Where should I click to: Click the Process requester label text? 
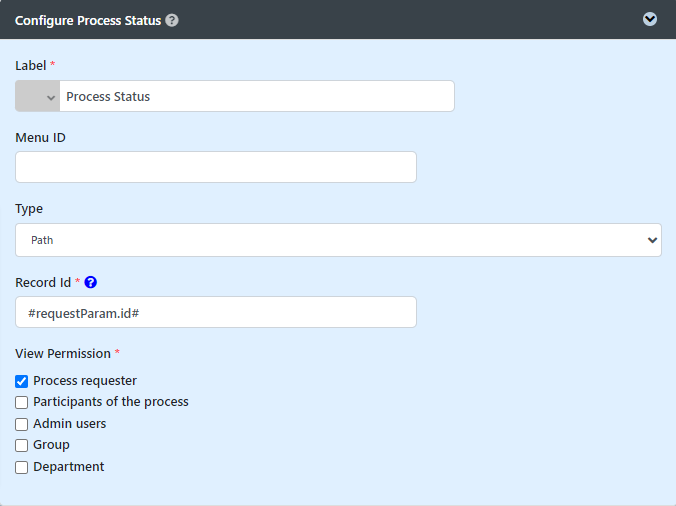pyautogui.click(x=85, y=381)
